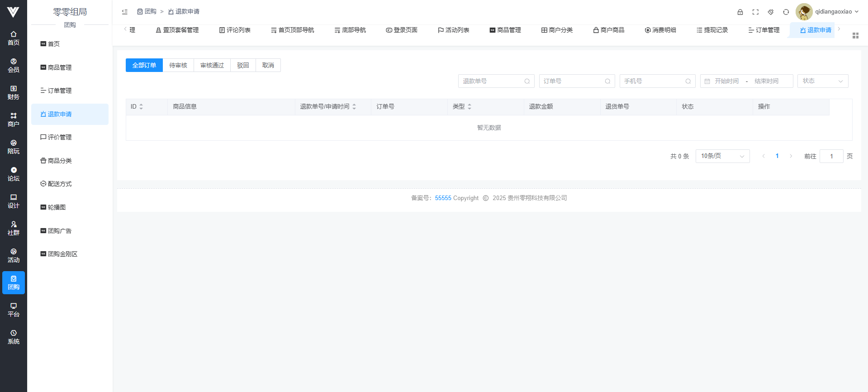Sort table by ID column
The width and height of the screenshot is (868, 392).
coord(141,107)
